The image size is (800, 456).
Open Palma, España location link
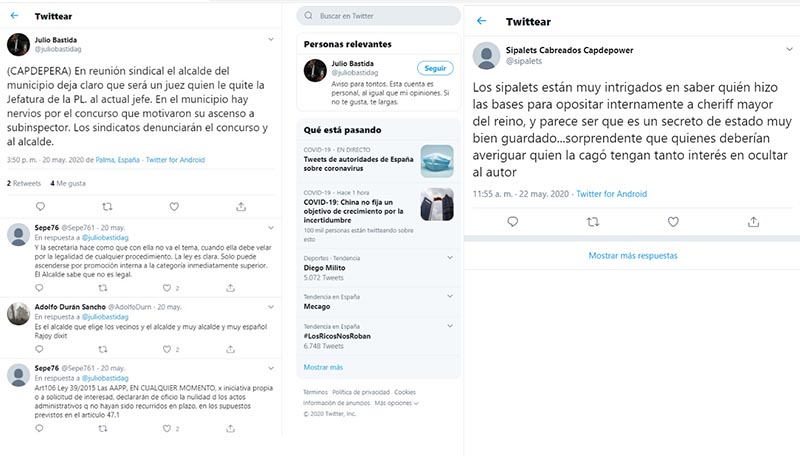click(117, 160)
